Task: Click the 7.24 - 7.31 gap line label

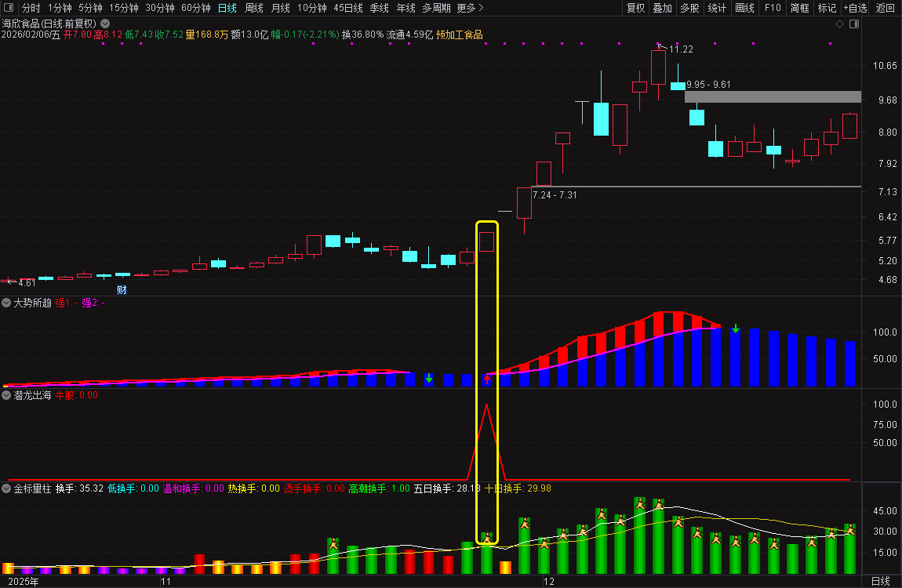Action: pos(555,195)
